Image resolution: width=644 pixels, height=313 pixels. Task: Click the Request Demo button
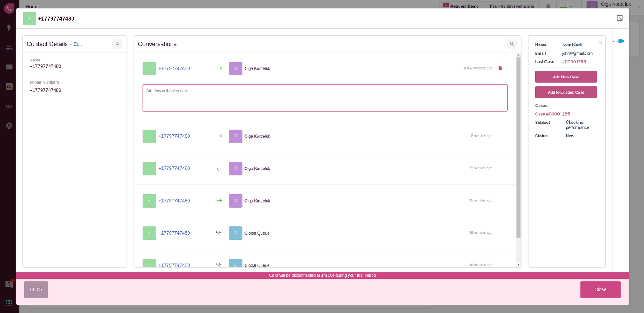point(461,6)
